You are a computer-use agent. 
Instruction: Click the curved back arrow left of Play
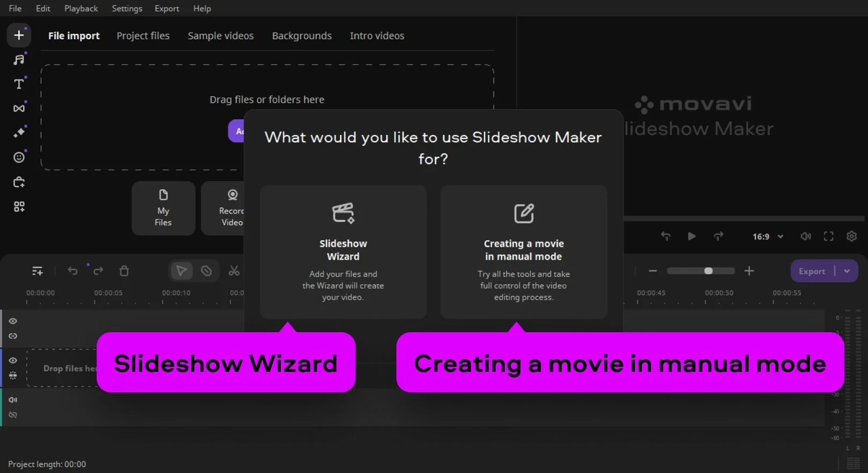666,236
